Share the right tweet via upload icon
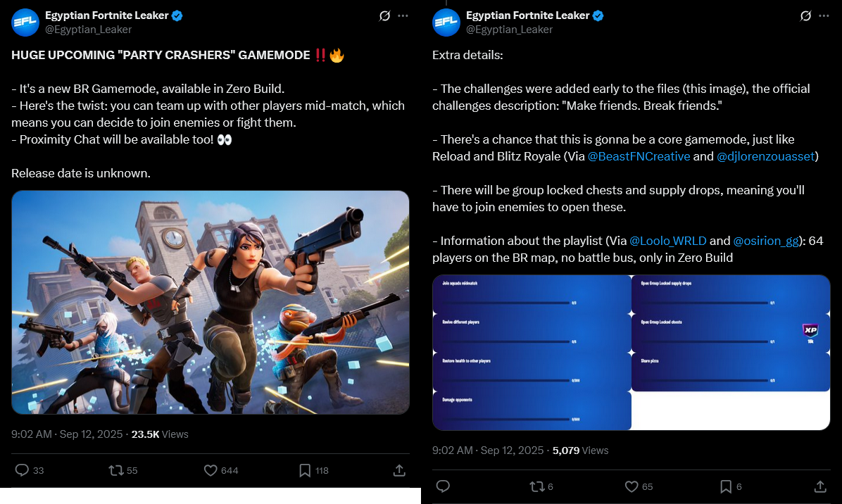The height and width of the screenshot is (504, 842). pyautogui.click(x=820, y=487)
